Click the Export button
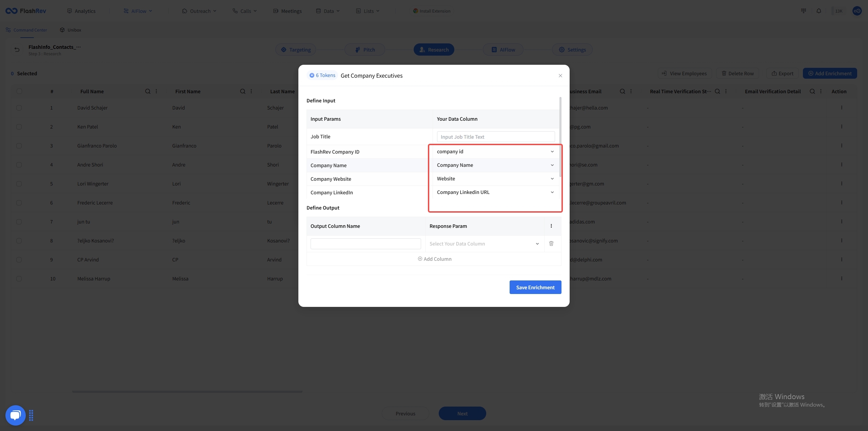868x431 pixels. (783, 73)
